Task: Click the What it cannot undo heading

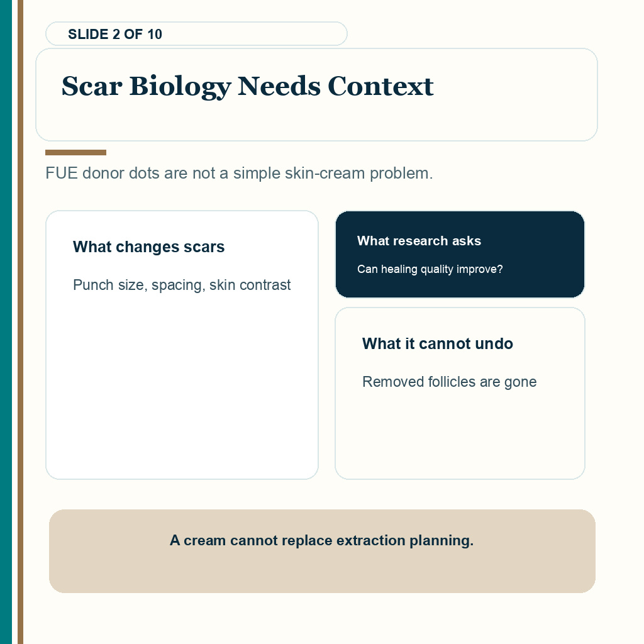Action: pos(438,344)
